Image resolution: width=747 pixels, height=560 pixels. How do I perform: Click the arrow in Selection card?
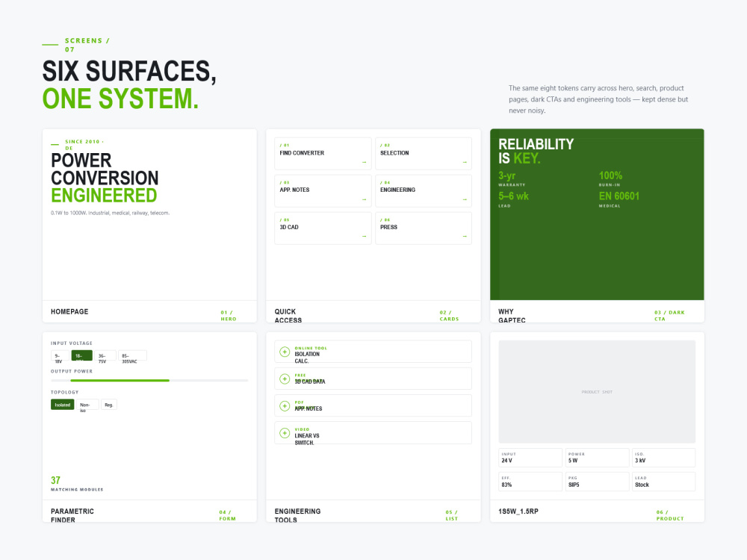point(465,162)
